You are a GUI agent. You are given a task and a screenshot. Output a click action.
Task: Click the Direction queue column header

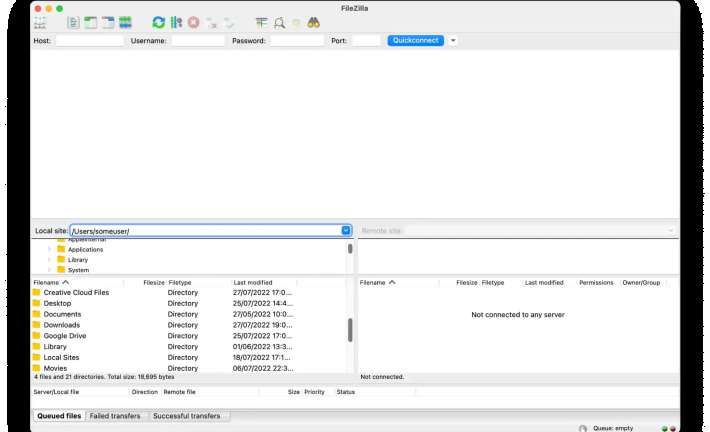pos(144,392)
